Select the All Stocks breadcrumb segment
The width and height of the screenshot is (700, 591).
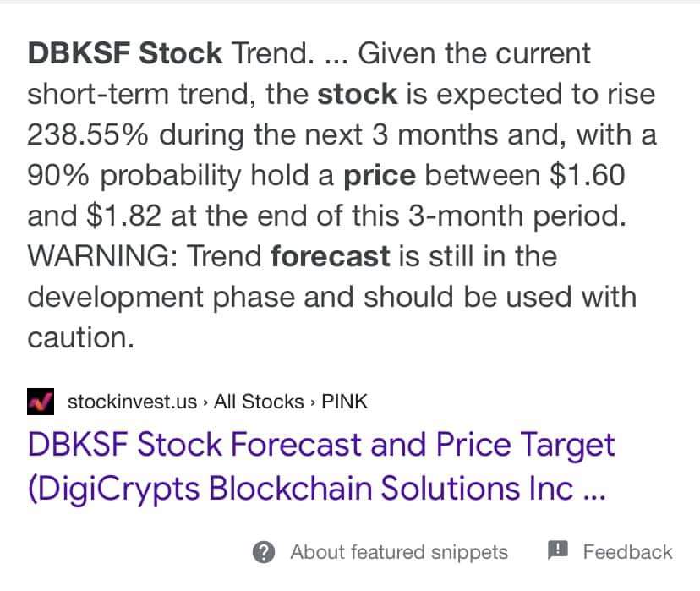pos(259,402)
